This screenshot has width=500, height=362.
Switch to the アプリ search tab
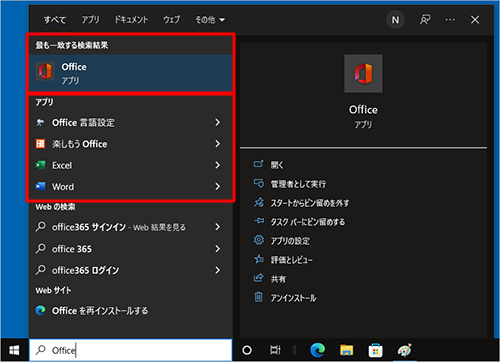pyautogui.click(x=90, y=20)
